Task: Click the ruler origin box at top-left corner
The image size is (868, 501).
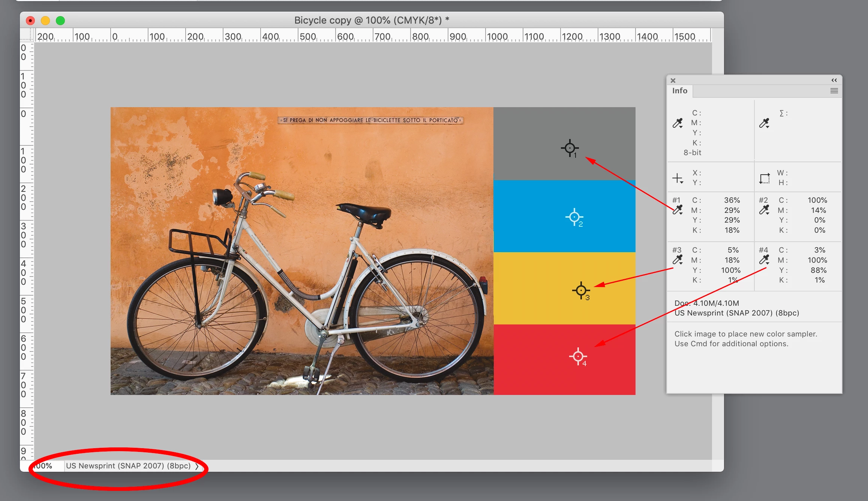Action: point(27,35)
